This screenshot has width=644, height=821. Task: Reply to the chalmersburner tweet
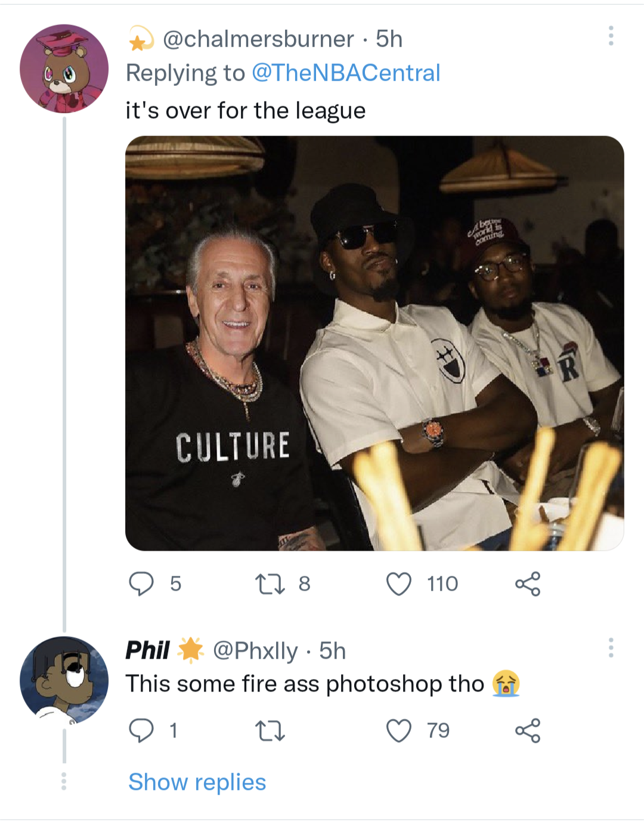142,584
